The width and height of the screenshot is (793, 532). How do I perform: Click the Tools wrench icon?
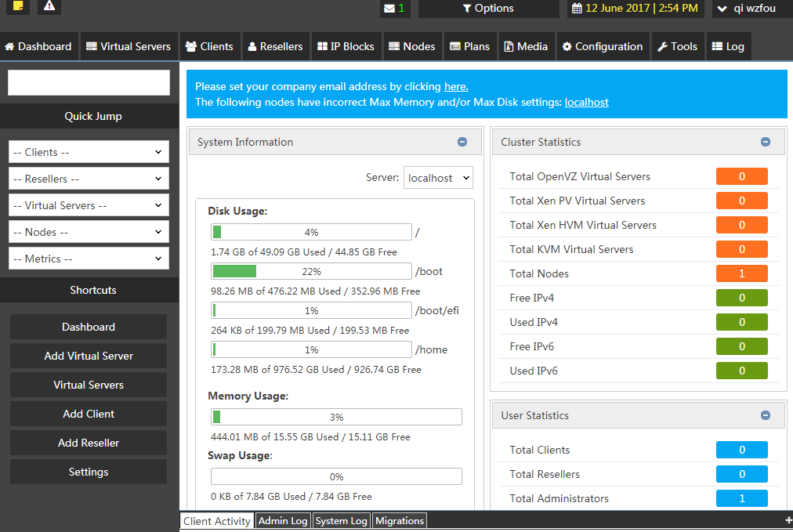662,45
